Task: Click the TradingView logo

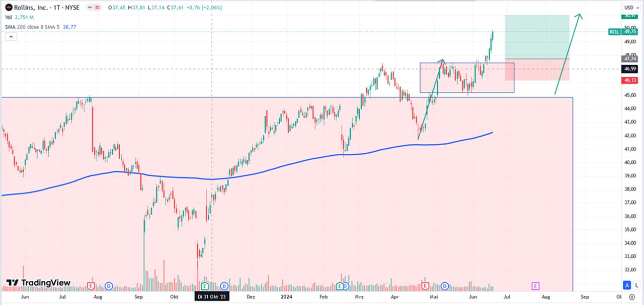Action: tap(38, 283)
